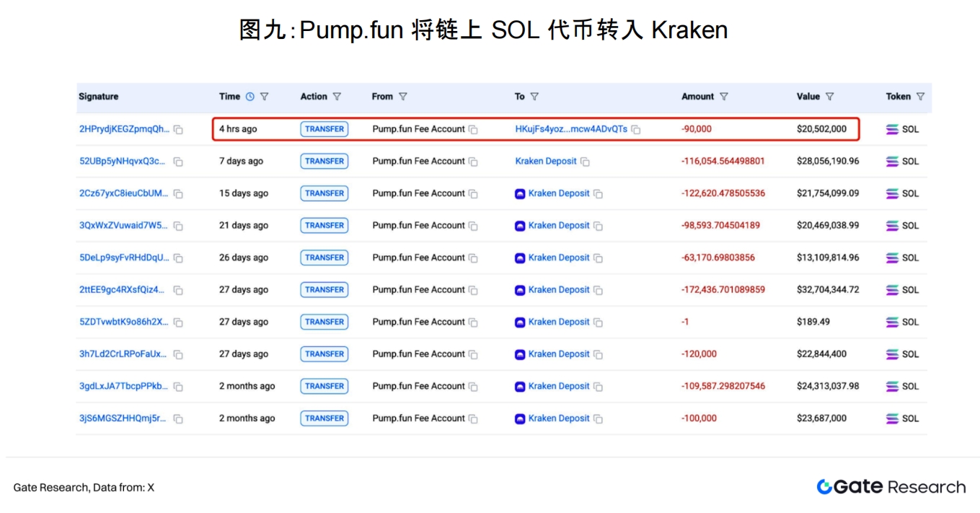Image resolution: width=980 pixels, height=513 pixels.
Task: Click value $24,313,037.98
Action: (x=828, y=386)
